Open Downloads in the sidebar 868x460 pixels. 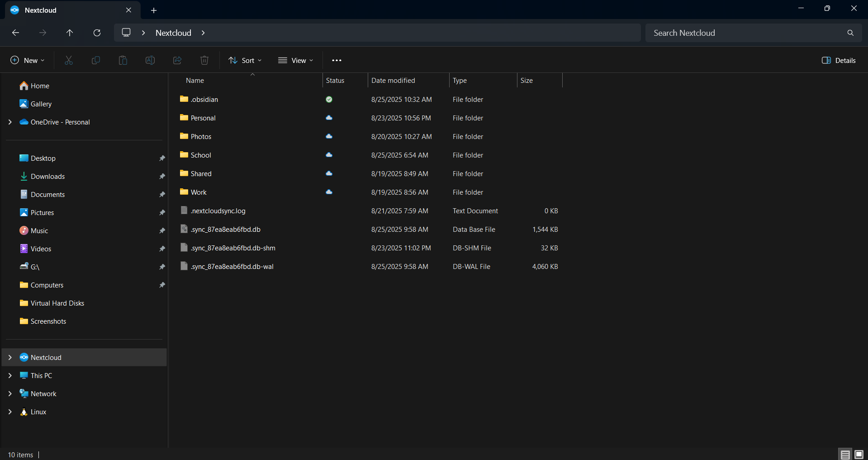click(x=47, y=176)
